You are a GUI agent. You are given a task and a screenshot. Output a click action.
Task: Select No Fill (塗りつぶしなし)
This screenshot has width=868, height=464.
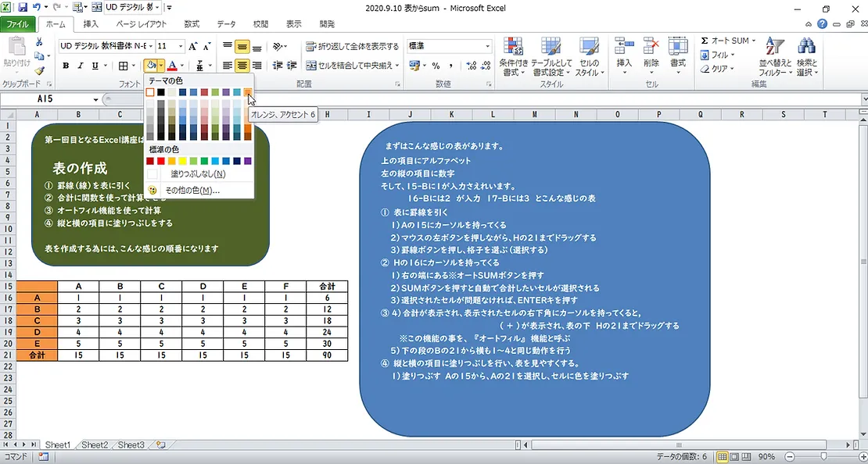pos(197,174)
